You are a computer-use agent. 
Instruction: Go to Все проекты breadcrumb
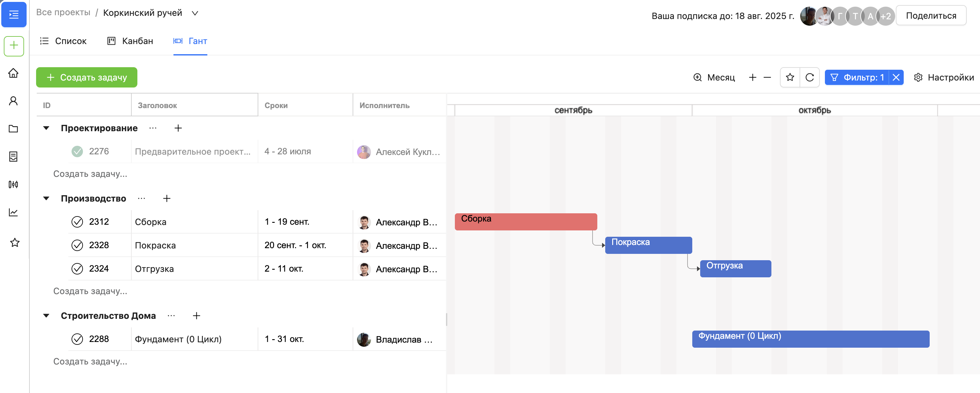pos(63,13)
